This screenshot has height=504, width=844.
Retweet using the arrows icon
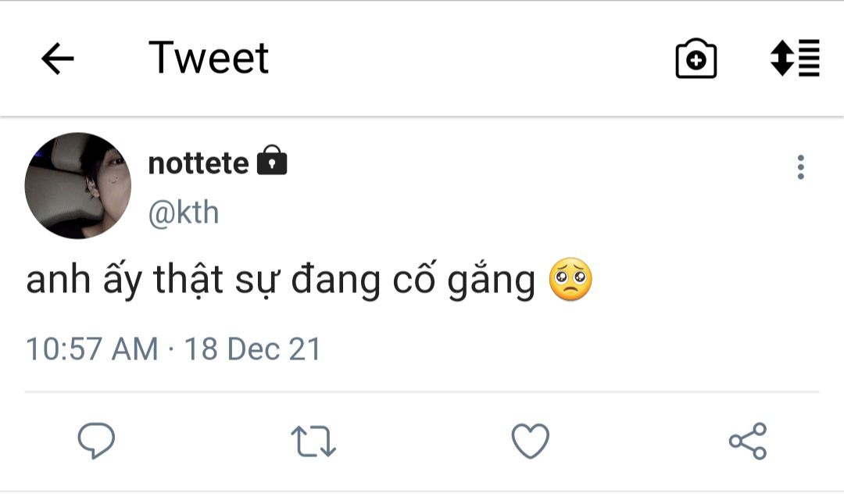point(313,441)
